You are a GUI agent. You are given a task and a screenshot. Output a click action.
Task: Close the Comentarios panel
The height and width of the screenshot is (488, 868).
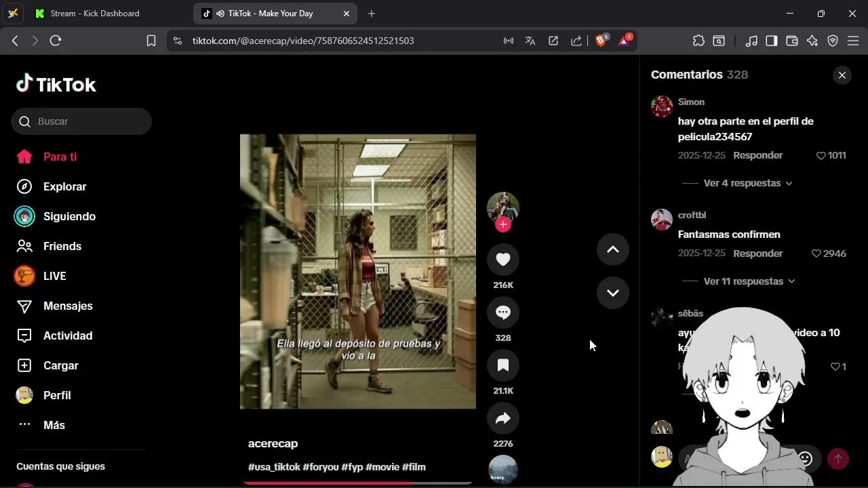click(x=842, y=75)
